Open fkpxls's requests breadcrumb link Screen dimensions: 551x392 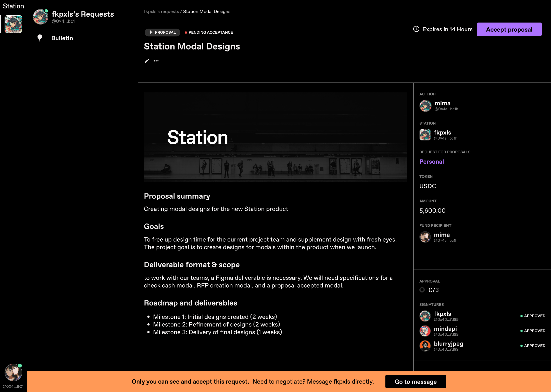(x=161, y=11)
